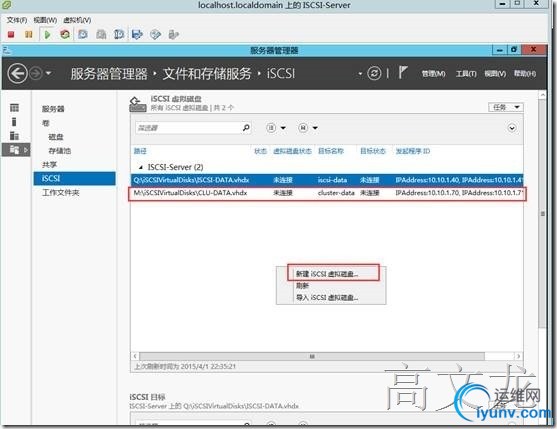This screenshot has height=429, width=557.
Task: Click the Server Manager forward arrow
Action: click(x=36, y=74)
